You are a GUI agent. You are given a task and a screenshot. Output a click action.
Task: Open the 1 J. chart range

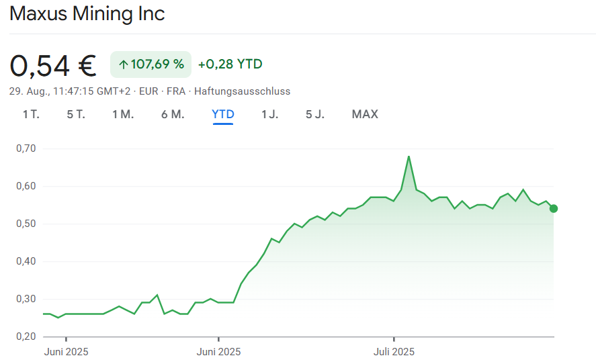tap(270, 114)
